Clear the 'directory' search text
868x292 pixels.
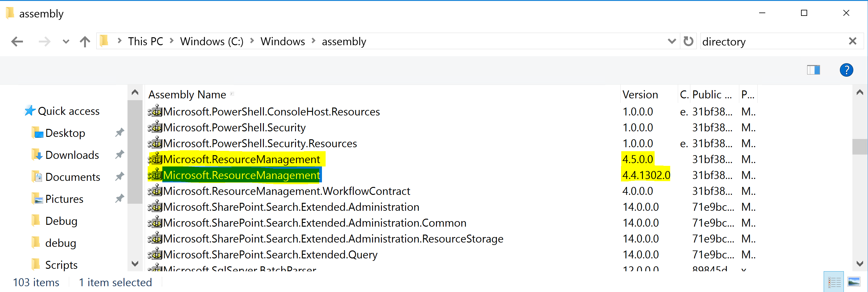pos(852,41)
